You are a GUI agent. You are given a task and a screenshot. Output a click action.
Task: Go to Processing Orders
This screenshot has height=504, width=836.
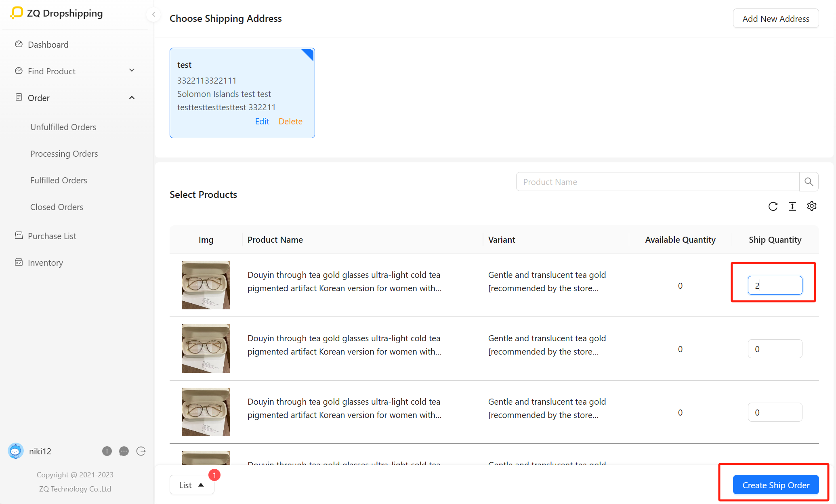(x=64, y=153)
